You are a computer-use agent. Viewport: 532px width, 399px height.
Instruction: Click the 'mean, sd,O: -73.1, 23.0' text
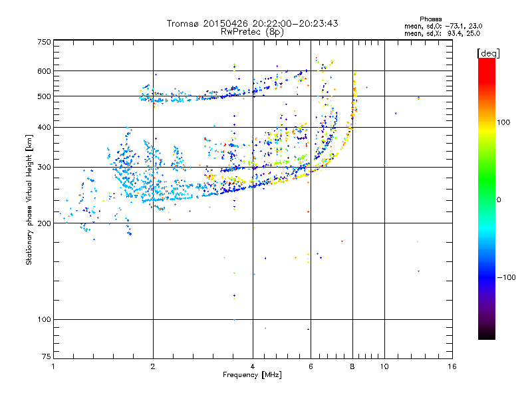click(443, 26)
